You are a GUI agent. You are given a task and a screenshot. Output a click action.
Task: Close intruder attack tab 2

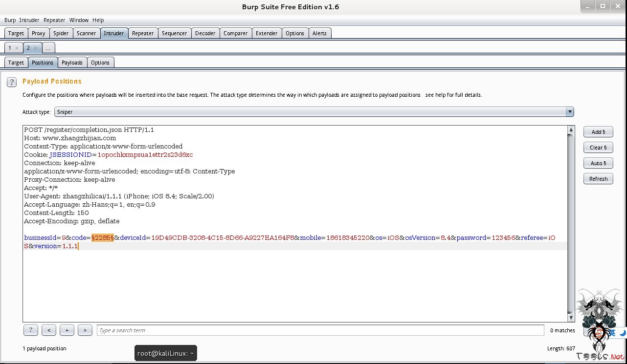tap(35, 48)
